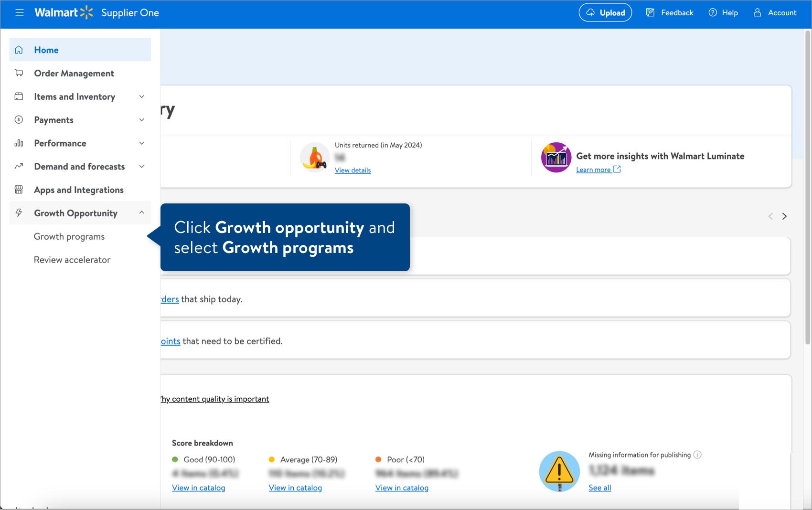The image size is (812, 510).
Task: Click the Help question mark icon
Action: [713, 12]
